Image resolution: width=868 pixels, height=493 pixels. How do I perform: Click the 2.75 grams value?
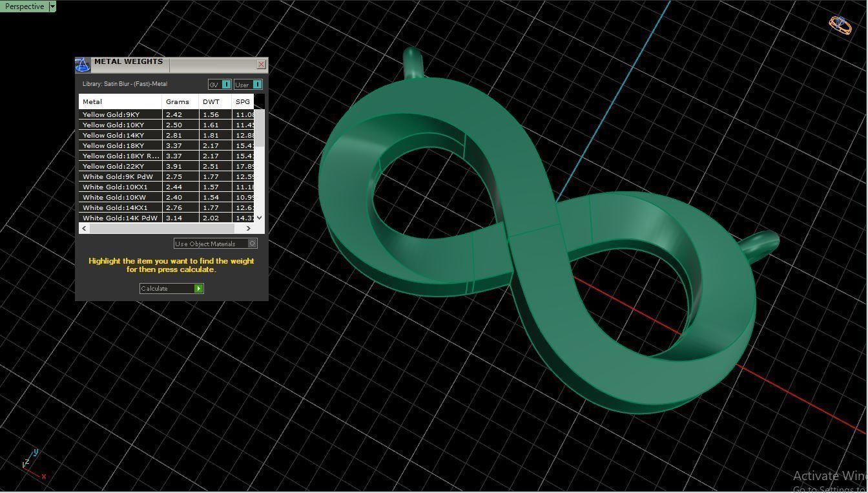pos(174,176)
